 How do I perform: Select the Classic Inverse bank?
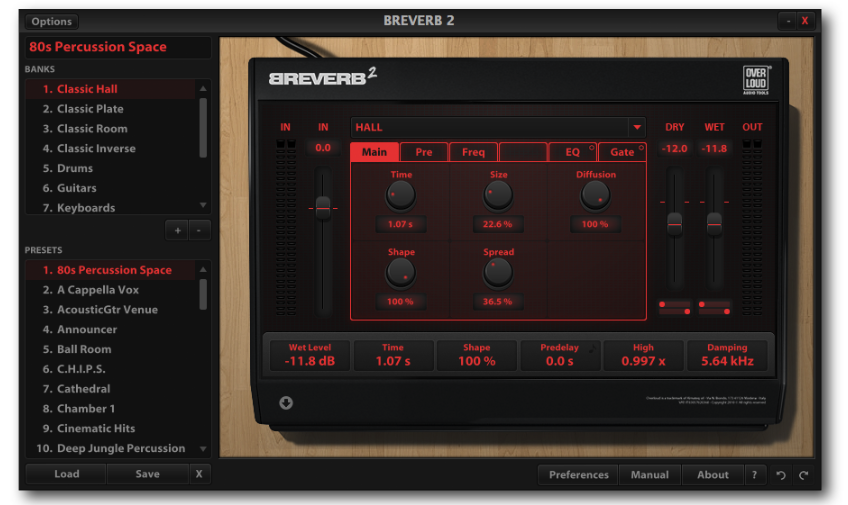pyautogui.click(x=111, y=148)
